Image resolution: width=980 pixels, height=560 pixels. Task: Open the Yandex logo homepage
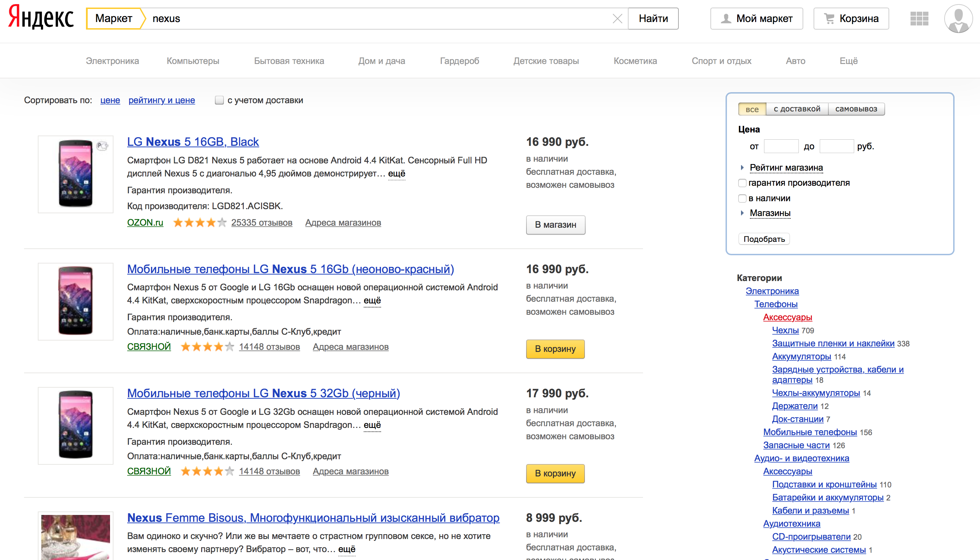(41, 18)
